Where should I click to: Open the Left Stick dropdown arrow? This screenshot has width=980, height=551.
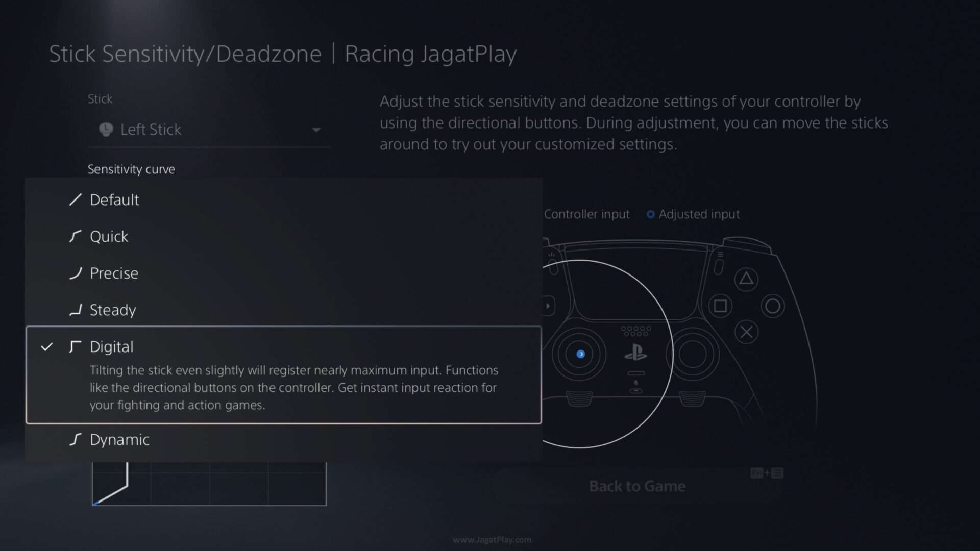pos(316,130)
